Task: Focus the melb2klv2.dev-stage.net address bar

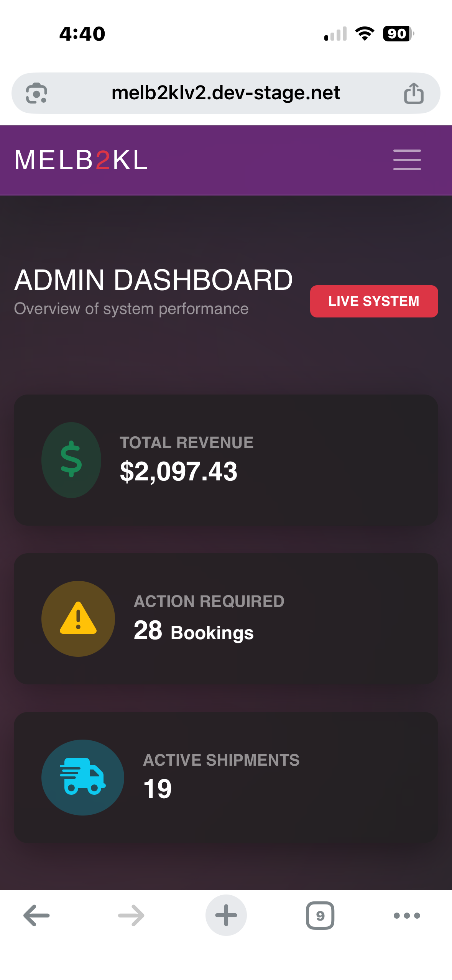Action: click(x=225, y=93)
